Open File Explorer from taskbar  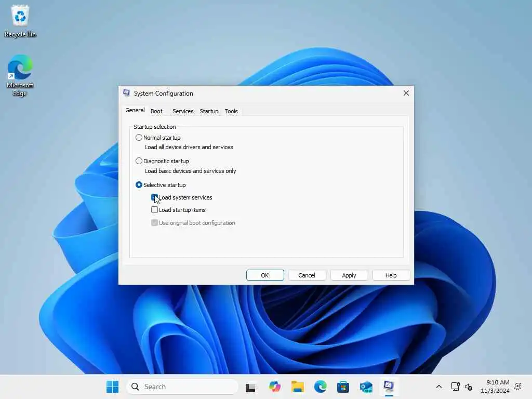298,387
